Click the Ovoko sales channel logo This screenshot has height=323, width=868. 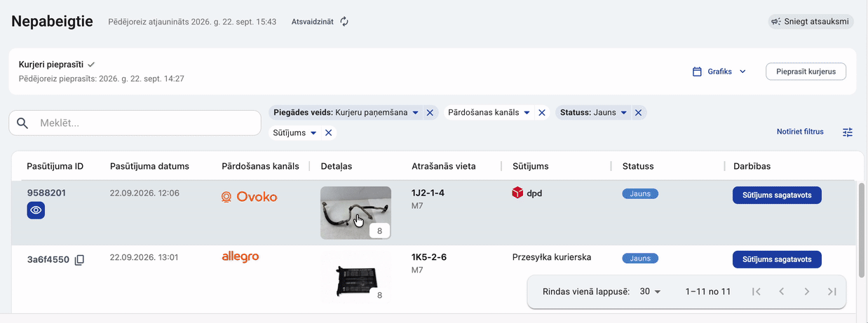click(249, 197)
